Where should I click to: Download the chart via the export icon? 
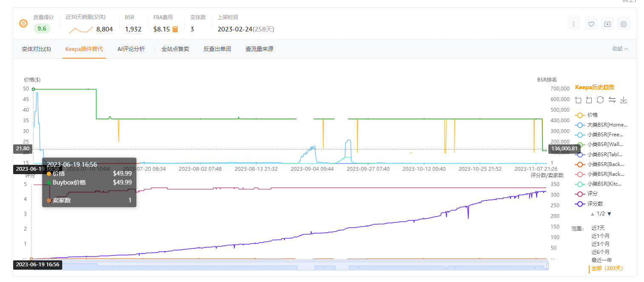624,99
